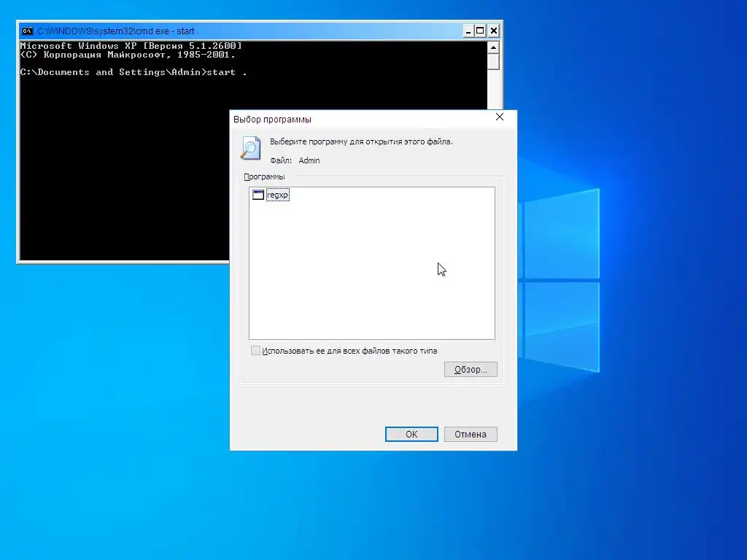Cancel with the Отмена button
Viewport: 747px width, 560px height.
pos(471,435)
